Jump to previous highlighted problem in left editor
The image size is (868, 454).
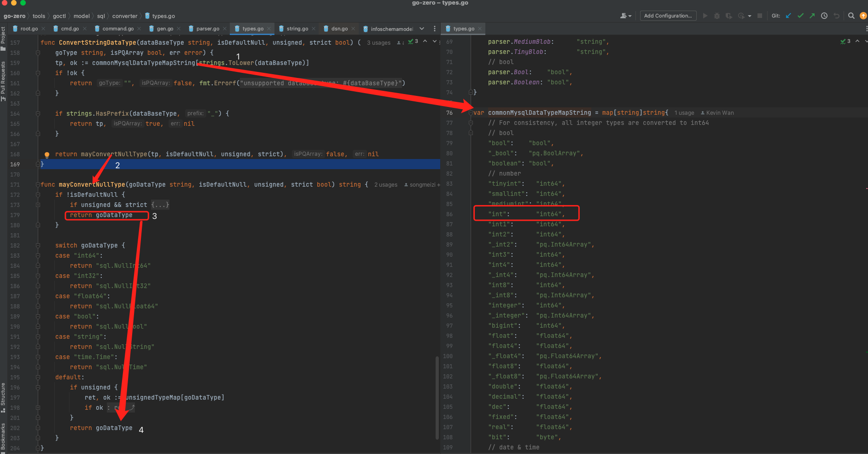tap(425, 41)
